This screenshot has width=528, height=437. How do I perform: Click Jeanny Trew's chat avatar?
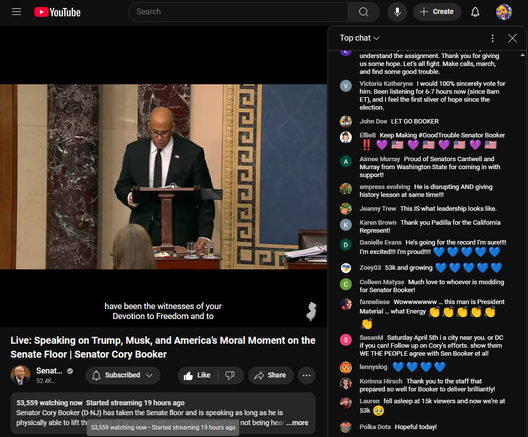(x=346, y=209)
